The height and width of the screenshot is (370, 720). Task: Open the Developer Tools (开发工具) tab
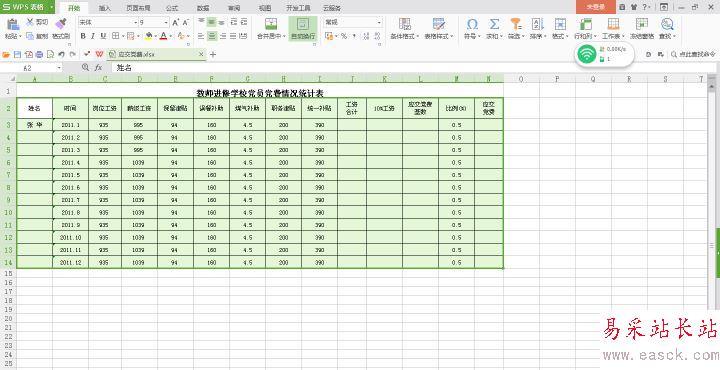tap(298, 8)
